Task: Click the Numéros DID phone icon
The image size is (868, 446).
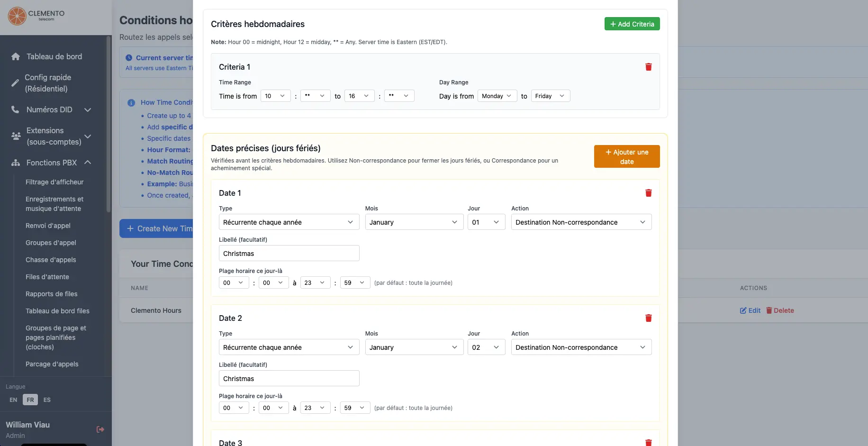Action: [15, 109]
